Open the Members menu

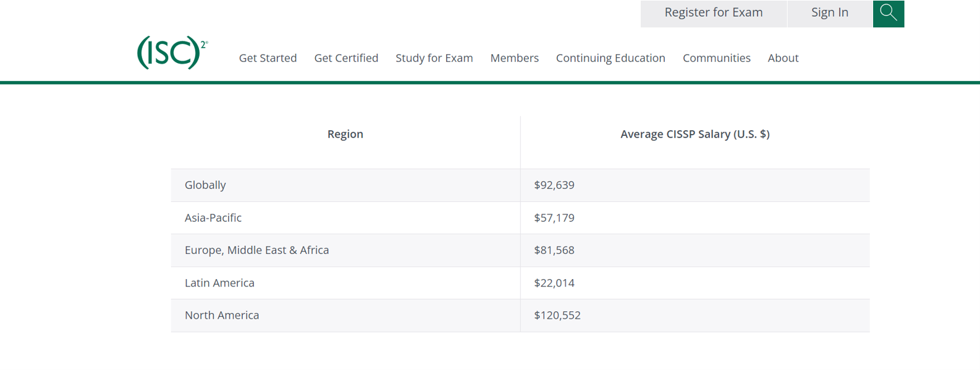515,58
